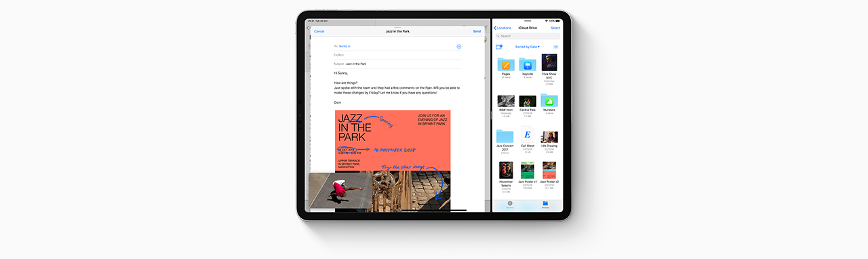Switch to the Browse tab
This screenshot has height=259, width=868.
[545, 205]
